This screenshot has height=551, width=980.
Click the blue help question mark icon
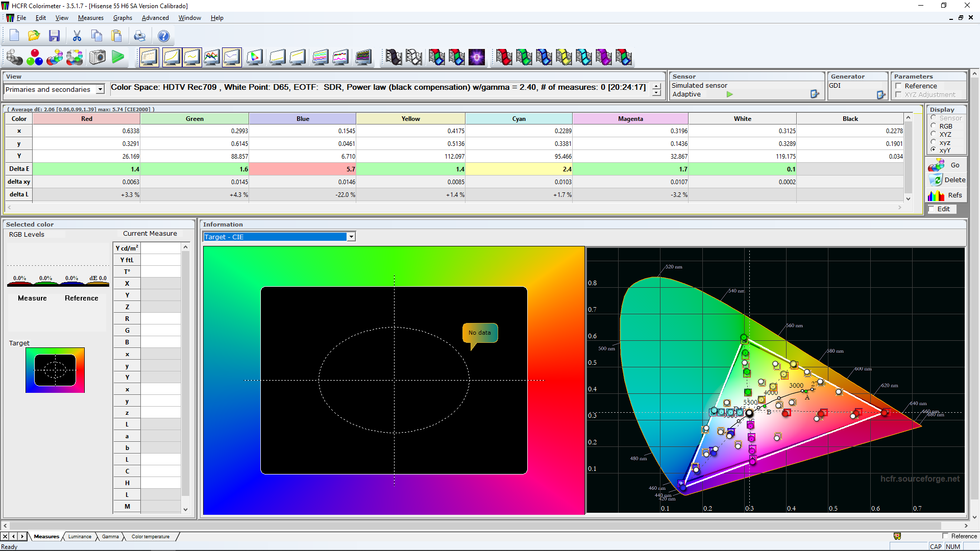[163, 36]
